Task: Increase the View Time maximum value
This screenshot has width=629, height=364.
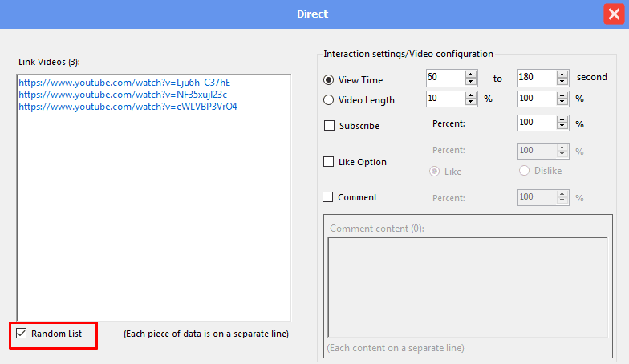Action: coord(562,74)
